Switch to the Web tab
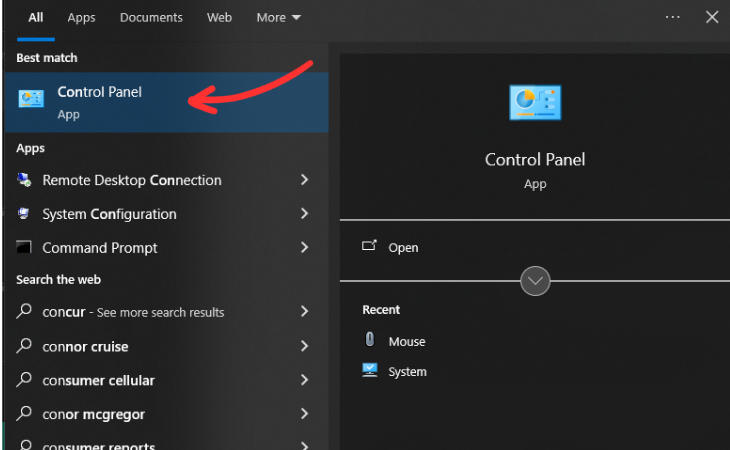 pyautogui.click(x=219, y=18)
